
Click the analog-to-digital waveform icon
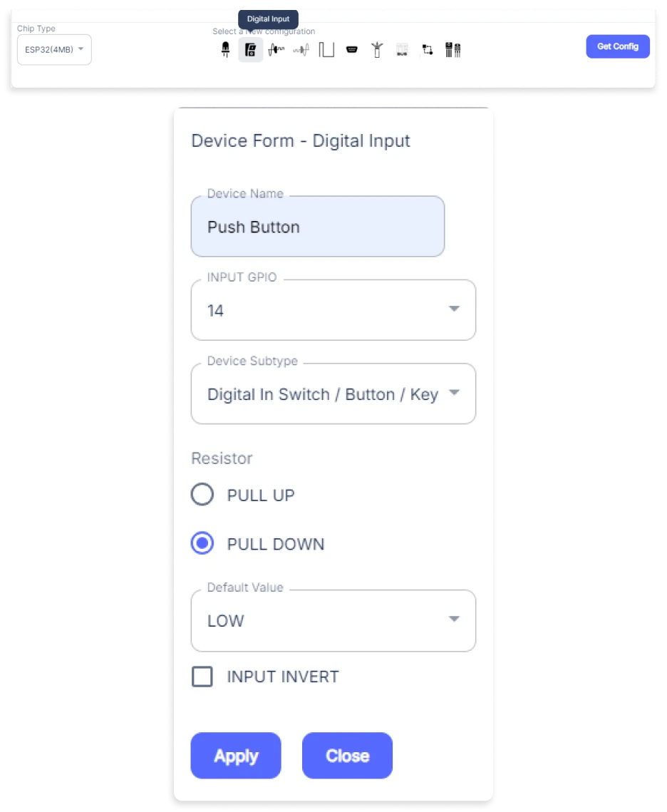(x=276, y=50)
